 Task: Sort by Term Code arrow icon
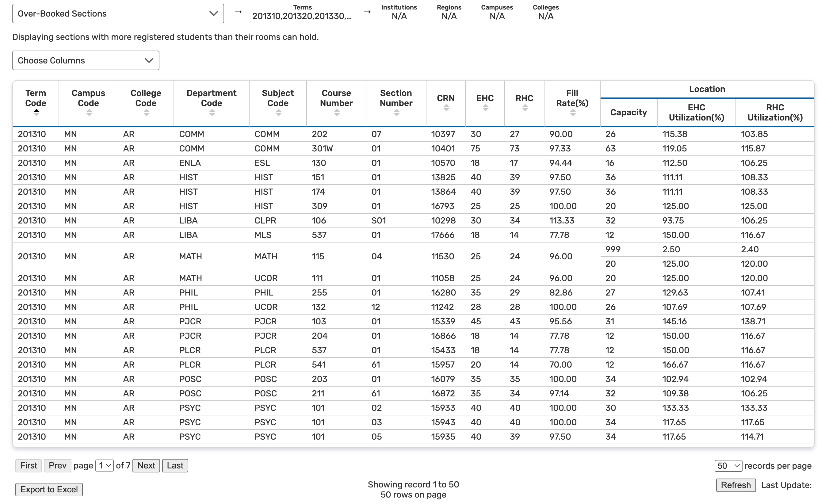(36, 113)
